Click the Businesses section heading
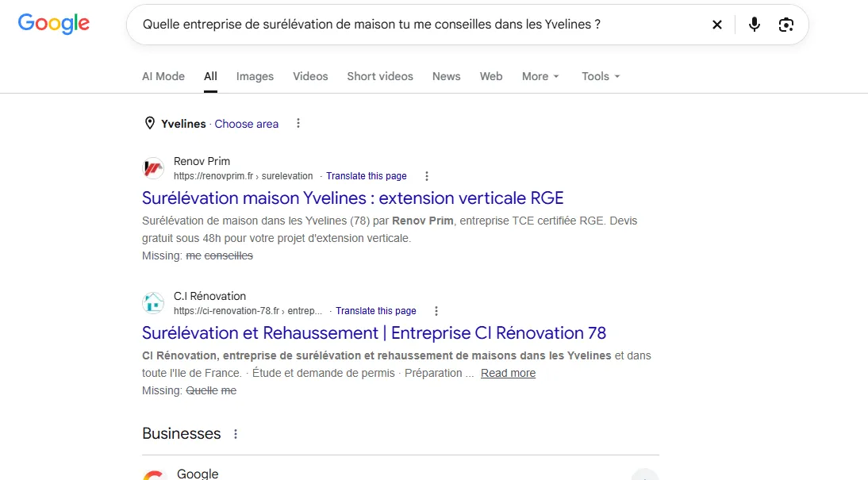The image size is (868, 480). click(x=181, y=433)
